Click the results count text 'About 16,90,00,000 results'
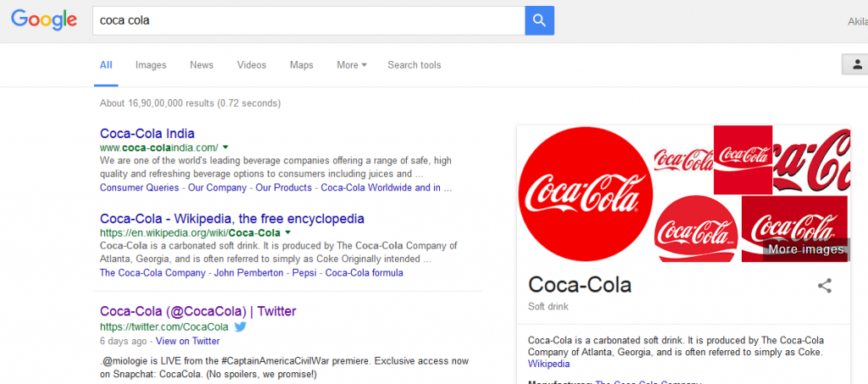 [x=158, y=103]
